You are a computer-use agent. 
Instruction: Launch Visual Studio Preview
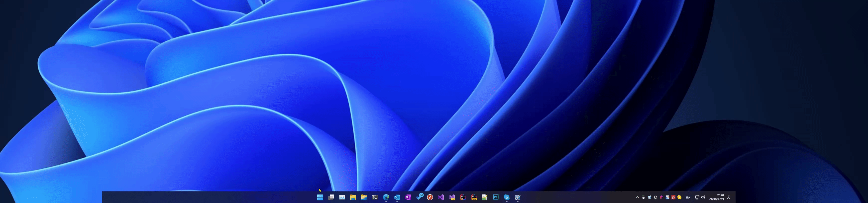pos(452,197)
